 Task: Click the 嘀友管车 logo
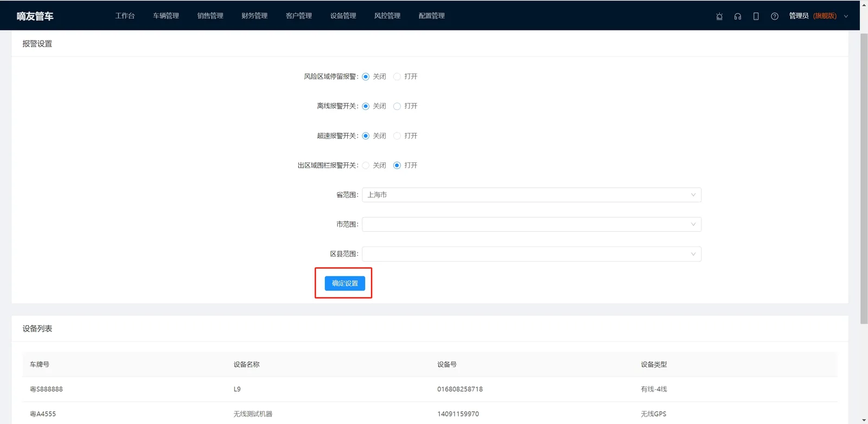(35, 16)
